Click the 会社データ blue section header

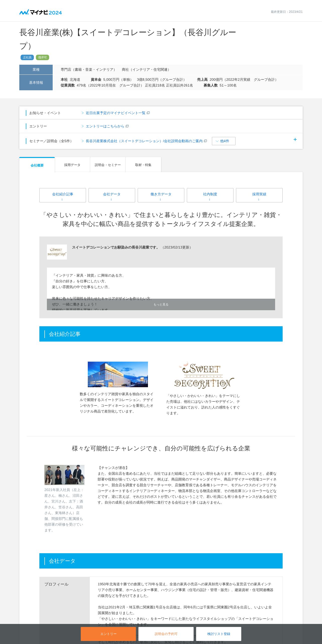(161, 561)
